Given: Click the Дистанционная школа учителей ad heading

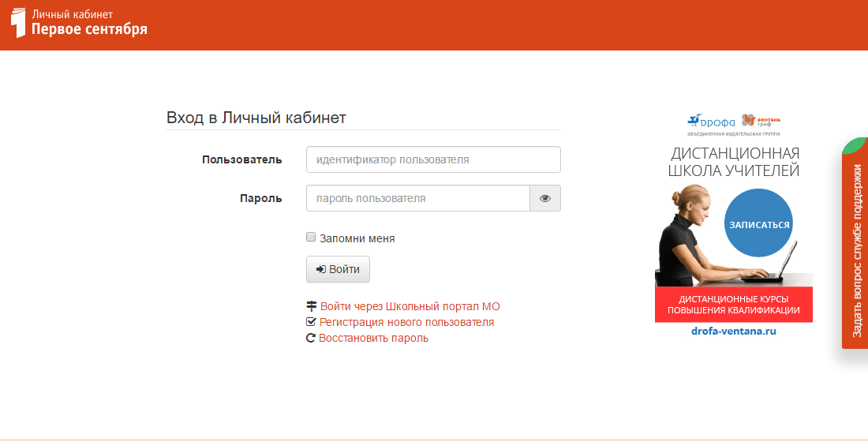Looking at the screenshot, I should pos(734,161).
